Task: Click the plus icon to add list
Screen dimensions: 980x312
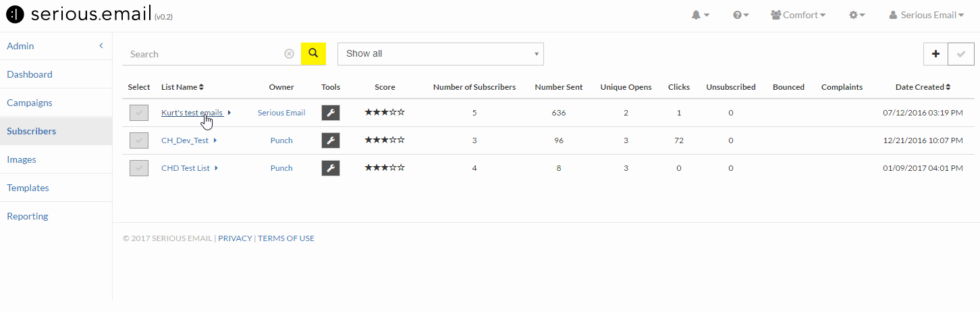Action: click(x=935, y=54)
